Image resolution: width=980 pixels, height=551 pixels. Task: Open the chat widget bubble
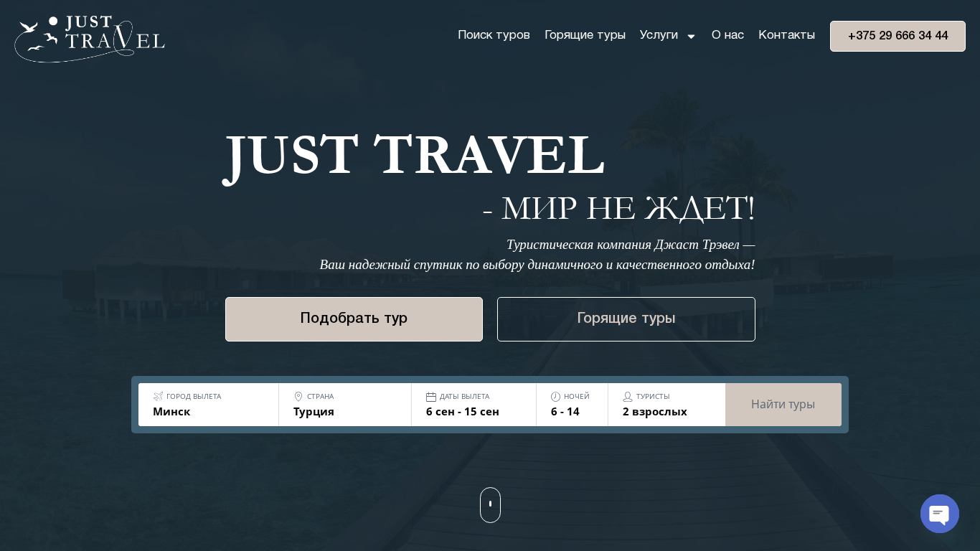coord(940,514)
